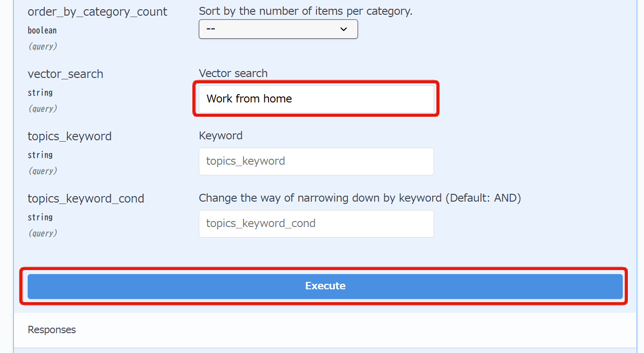Viewport: 644px width, 353px height.
Task: Click the topics_keyword_cond parameter name
Action: tap(86, 198)
